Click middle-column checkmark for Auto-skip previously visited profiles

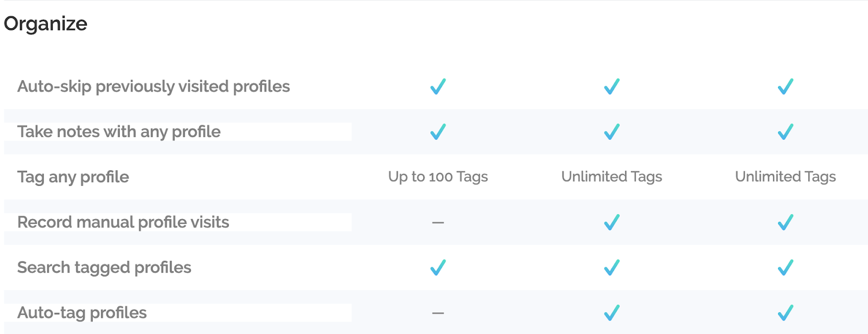tap(611, 87)
